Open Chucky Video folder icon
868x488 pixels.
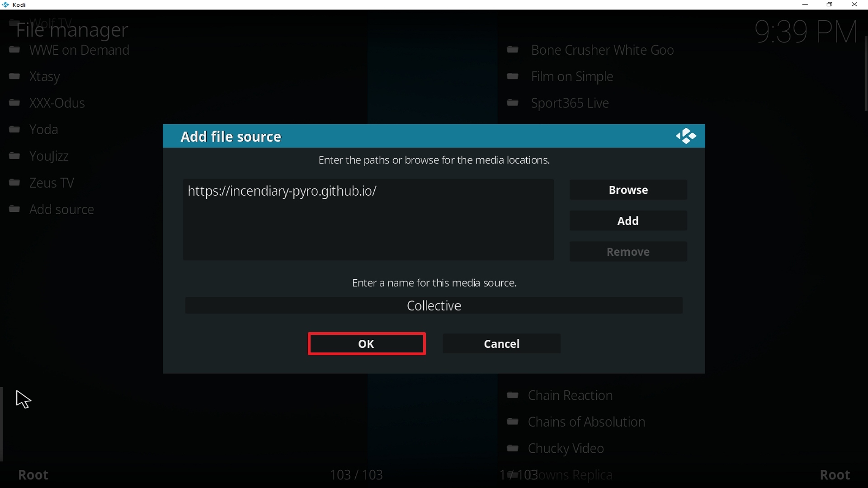pos(513,449)
